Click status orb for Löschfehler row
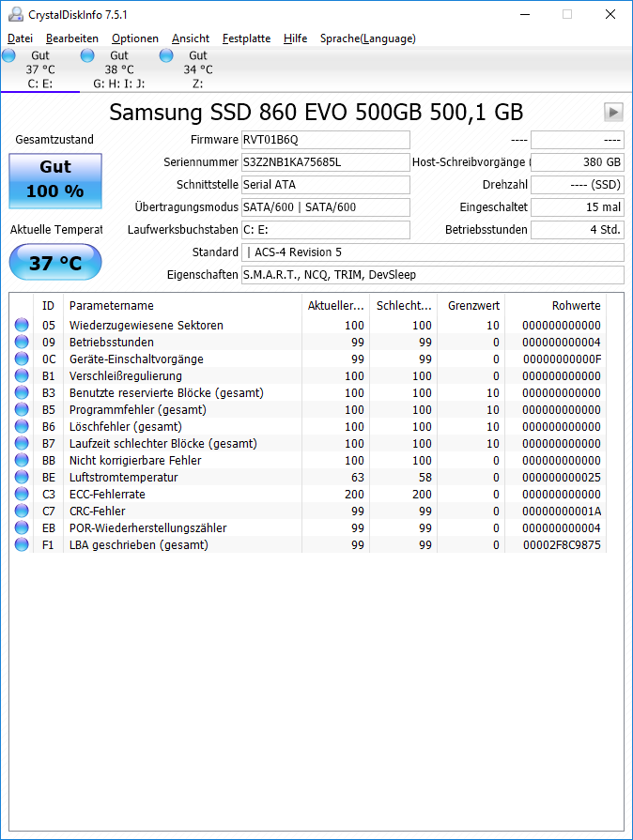The width and height of the screenshot is (633, 840). click(22, 426)
